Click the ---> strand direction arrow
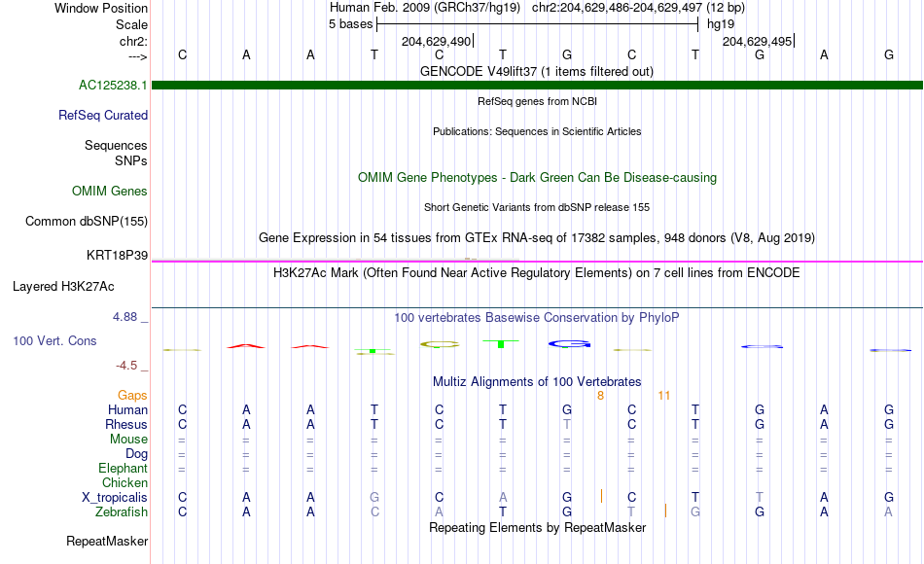The width and height of the screenshot is (924, 564). coord(137,56)
